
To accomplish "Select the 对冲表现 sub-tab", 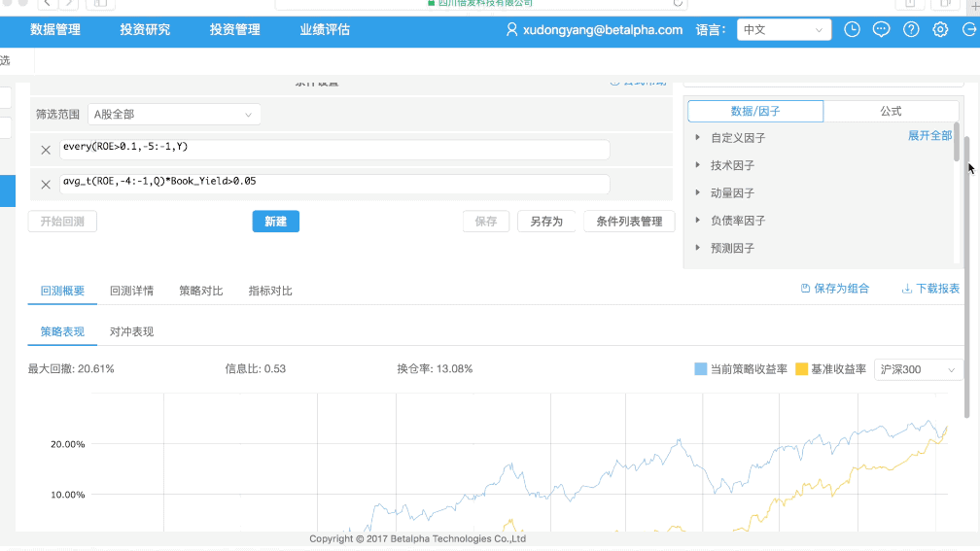I will 132,331.
